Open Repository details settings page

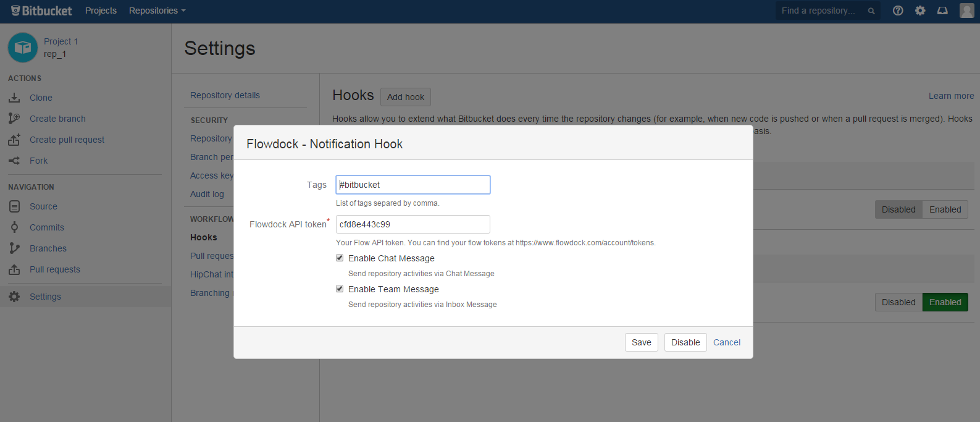225,95
